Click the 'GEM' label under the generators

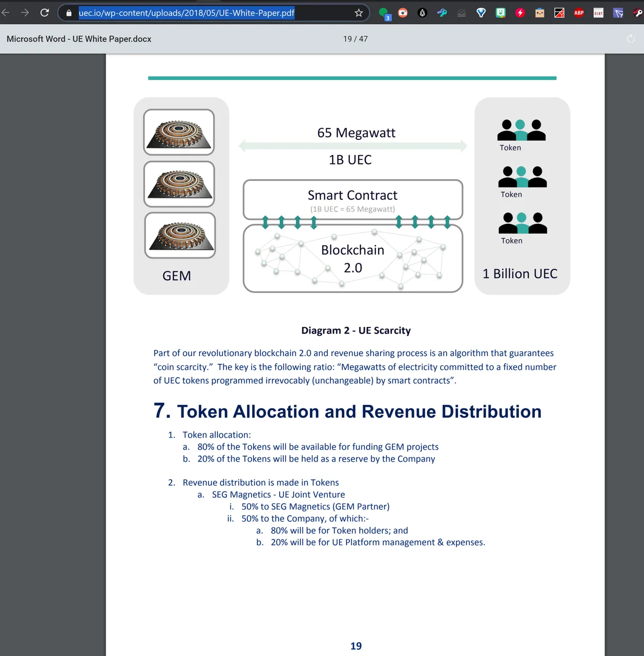[x=177, y=276]
